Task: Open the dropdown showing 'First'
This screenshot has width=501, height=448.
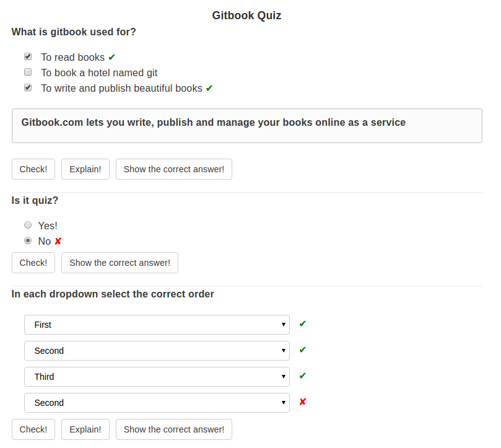Action: [157, 325]
